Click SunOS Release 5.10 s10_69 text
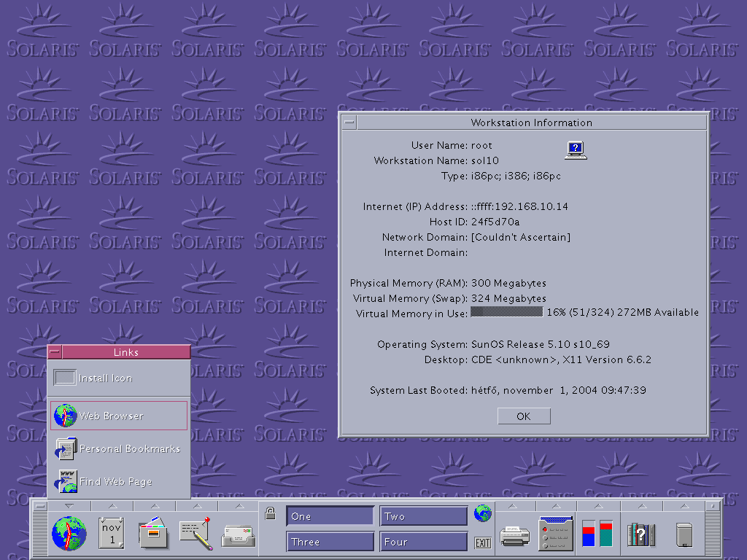Screen dimensions: 747x560 [x=541, y=344]
